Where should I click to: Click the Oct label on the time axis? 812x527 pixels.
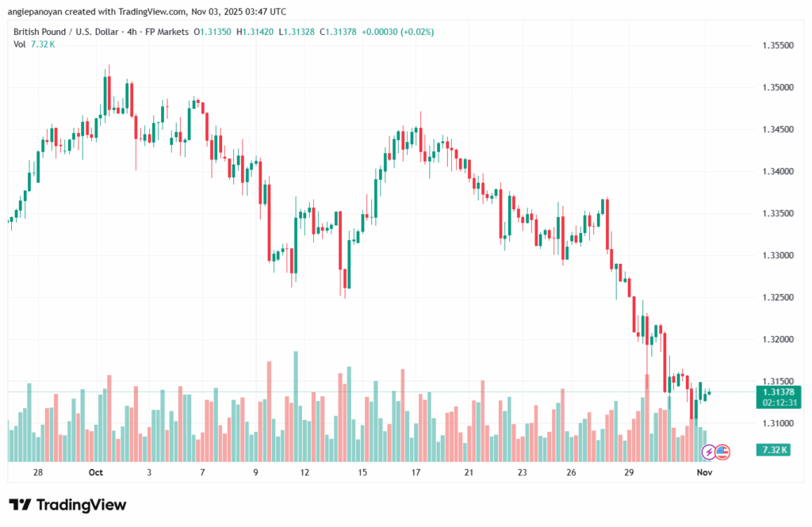96,472
